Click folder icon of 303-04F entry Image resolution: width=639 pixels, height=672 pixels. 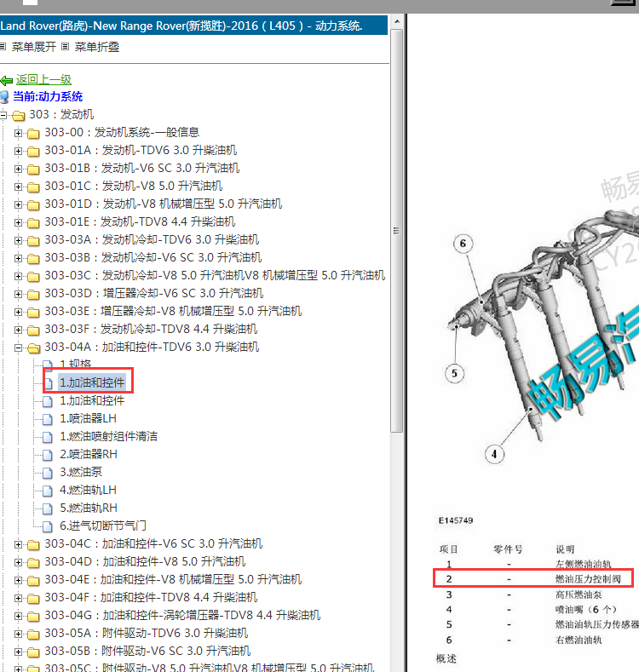pyautogui.click(x=33, y=598)
